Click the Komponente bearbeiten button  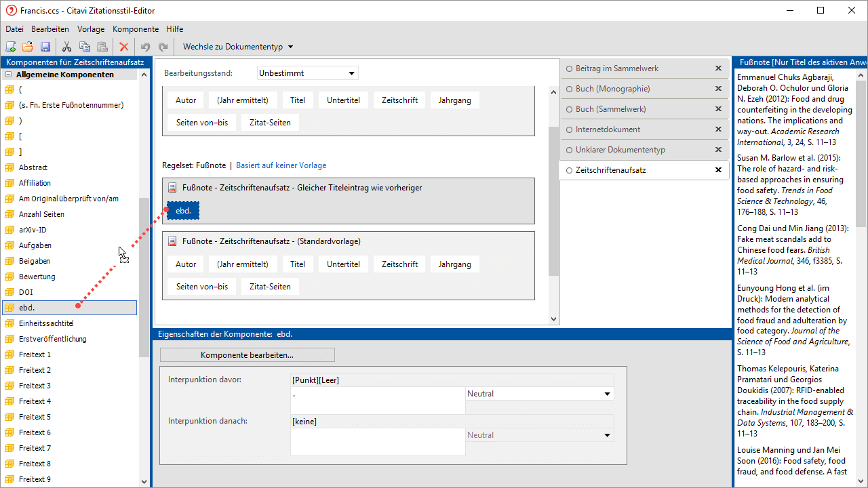[x=247, y=355]
